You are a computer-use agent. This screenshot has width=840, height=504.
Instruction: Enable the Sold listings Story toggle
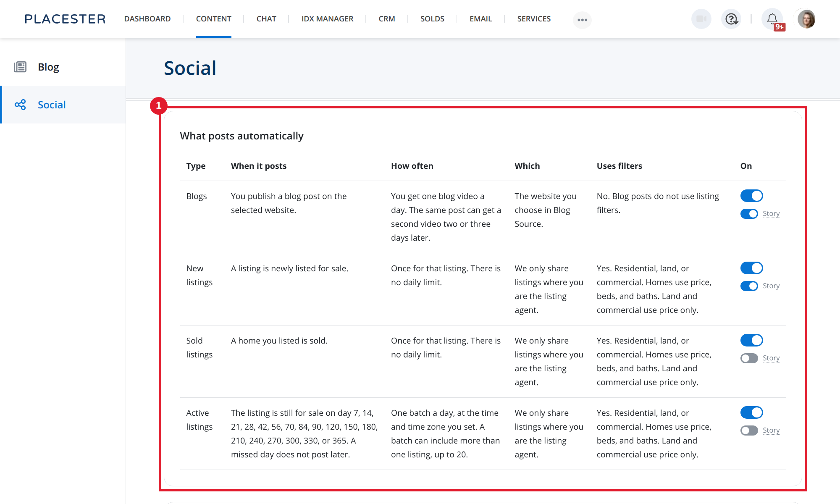point(749,358)
